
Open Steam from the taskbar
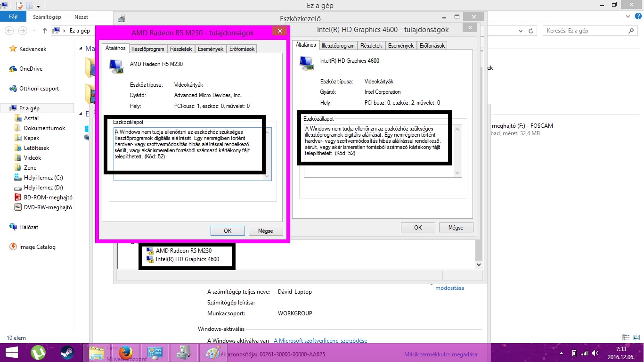(x=67, y=353)
